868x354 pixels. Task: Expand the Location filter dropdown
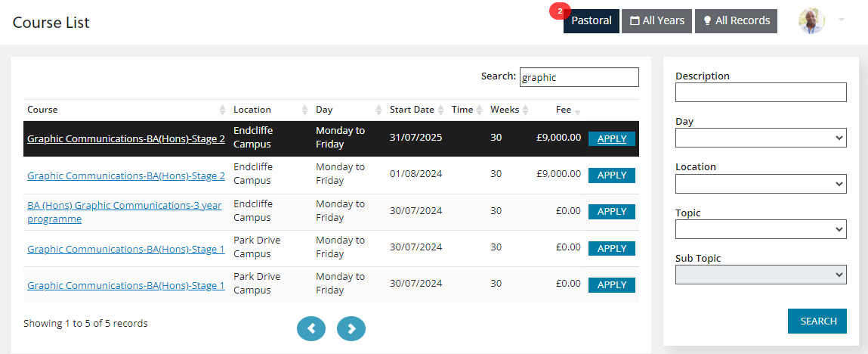coord(761,183)
